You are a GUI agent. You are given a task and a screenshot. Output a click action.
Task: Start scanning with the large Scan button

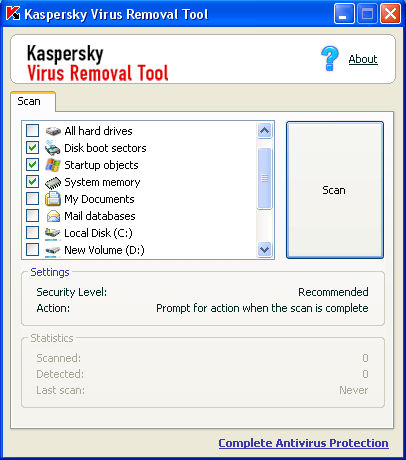pyautogui.click(x=335, y=190)
